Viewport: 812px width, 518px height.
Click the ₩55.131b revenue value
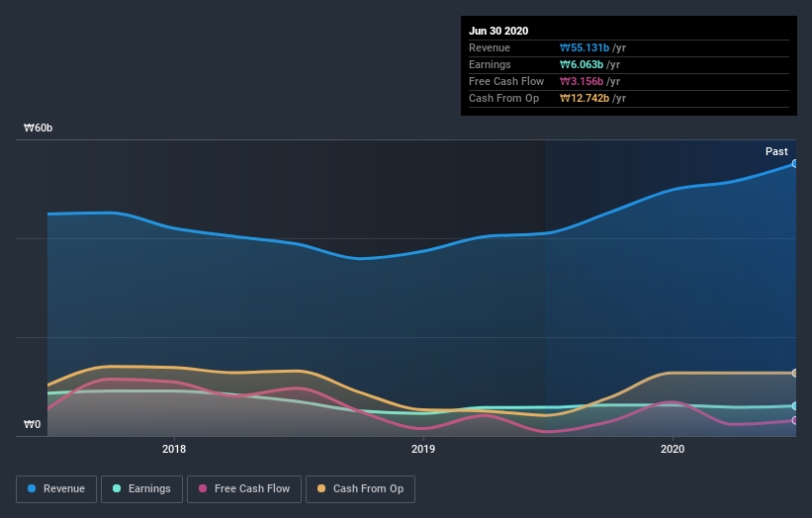point(585,47)
